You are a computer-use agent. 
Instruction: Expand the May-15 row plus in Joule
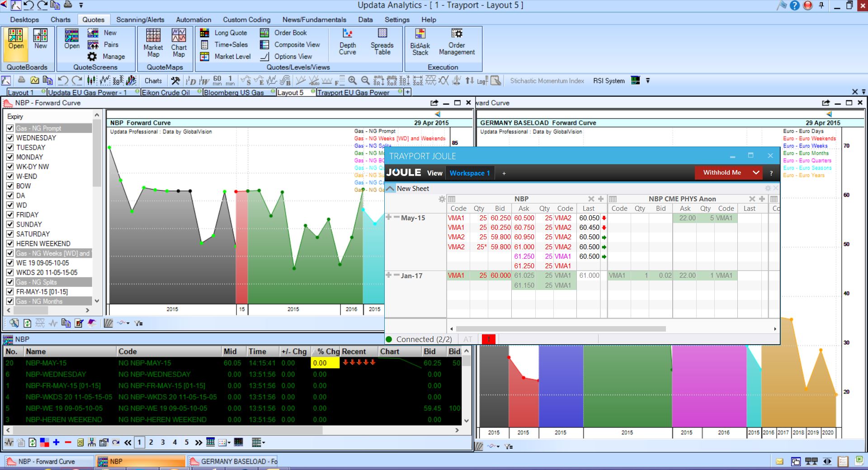tap(388, 218)
